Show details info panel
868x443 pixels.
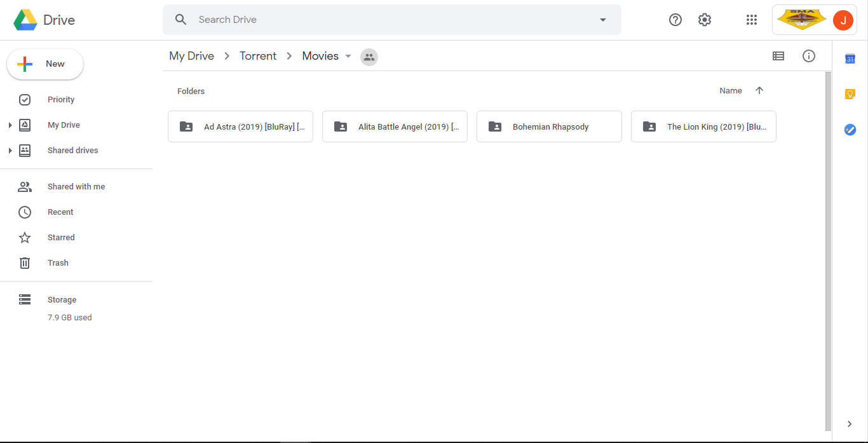pyautogui.click(x=809, y=56)
